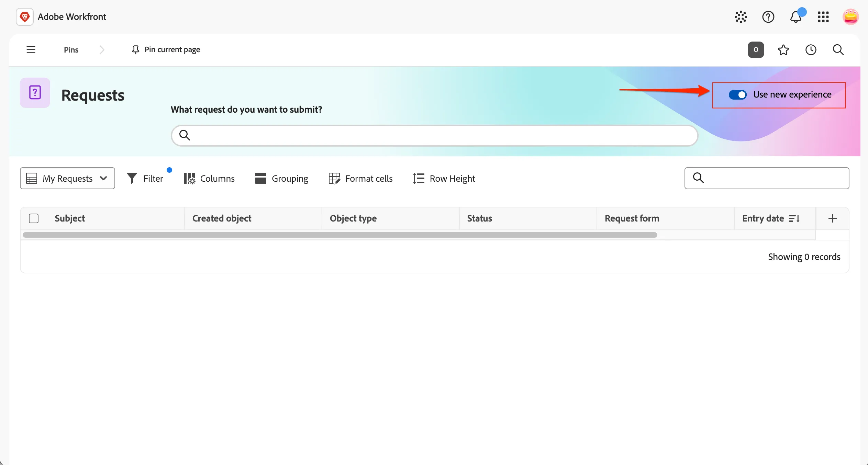Open the Help question mark icon
The image size is (868, 465).
tap(768, 17)
